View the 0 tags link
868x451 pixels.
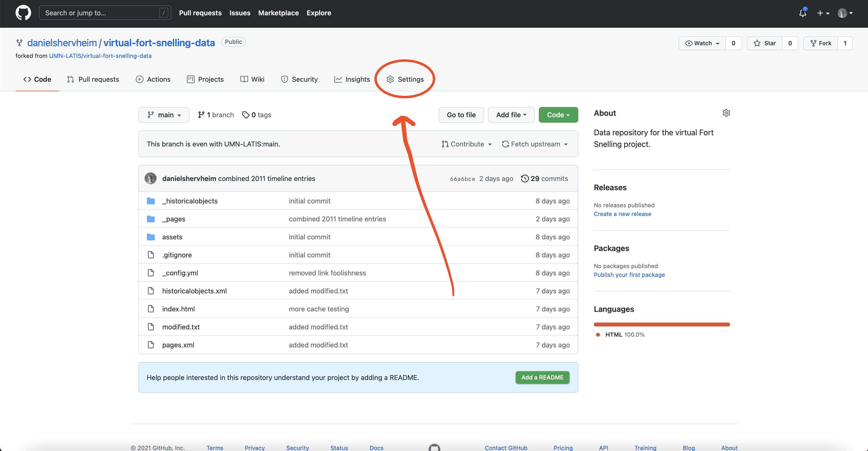click(257, 115)
